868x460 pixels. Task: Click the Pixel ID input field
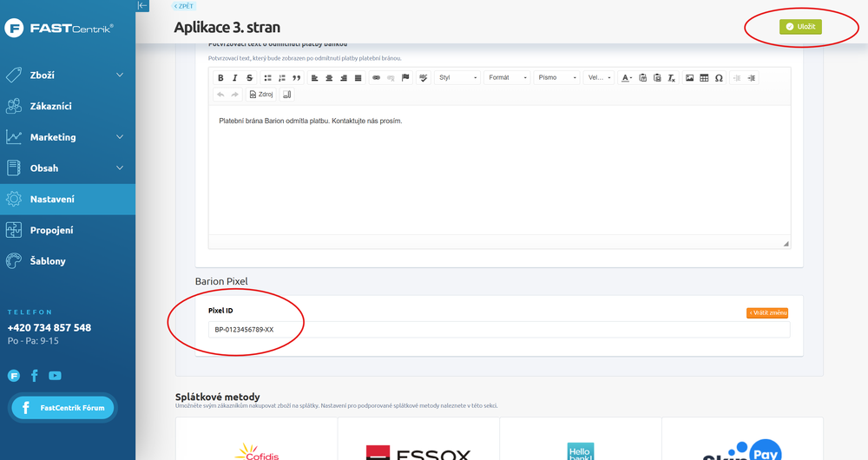[x=499, y=330]
